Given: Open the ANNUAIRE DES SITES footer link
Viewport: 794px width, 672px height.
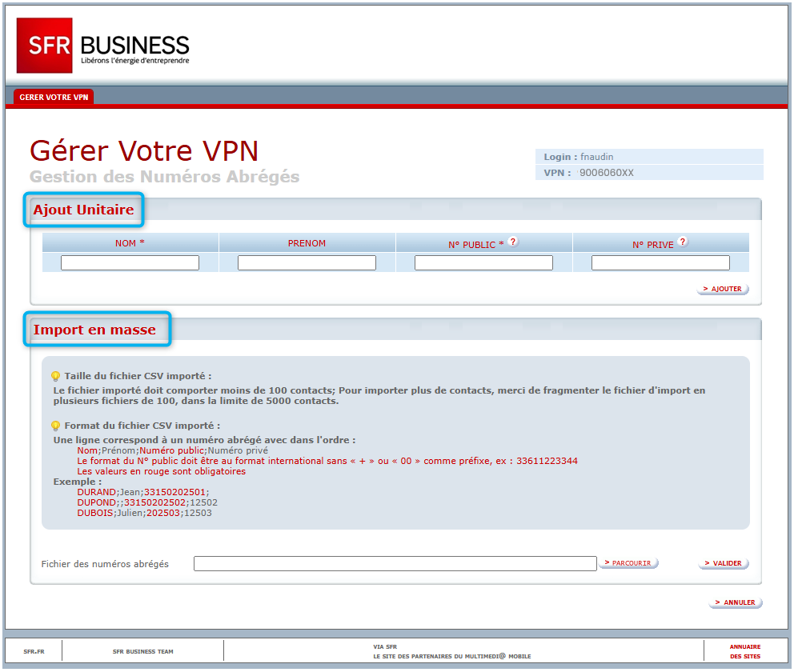Looking at the screenshot, I should pyautogui.click(x=745, y=652).
